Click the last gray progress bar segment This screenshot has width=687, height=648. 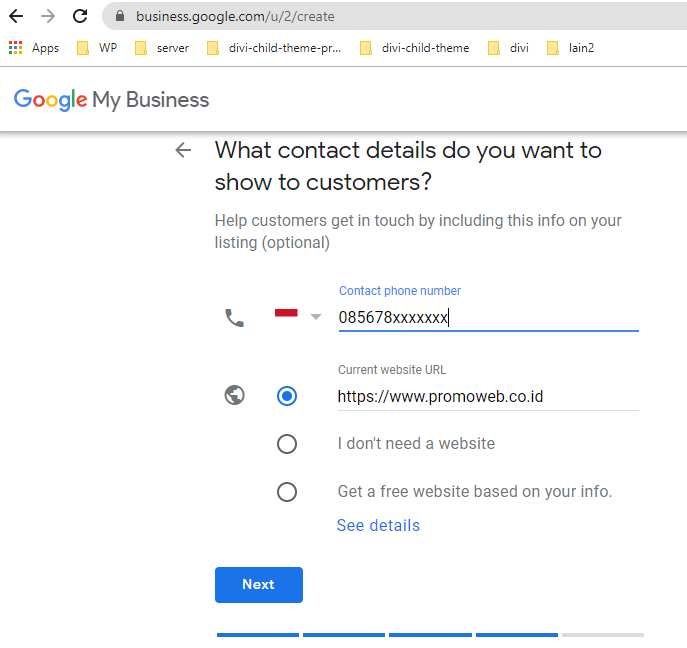pos(603,635)
